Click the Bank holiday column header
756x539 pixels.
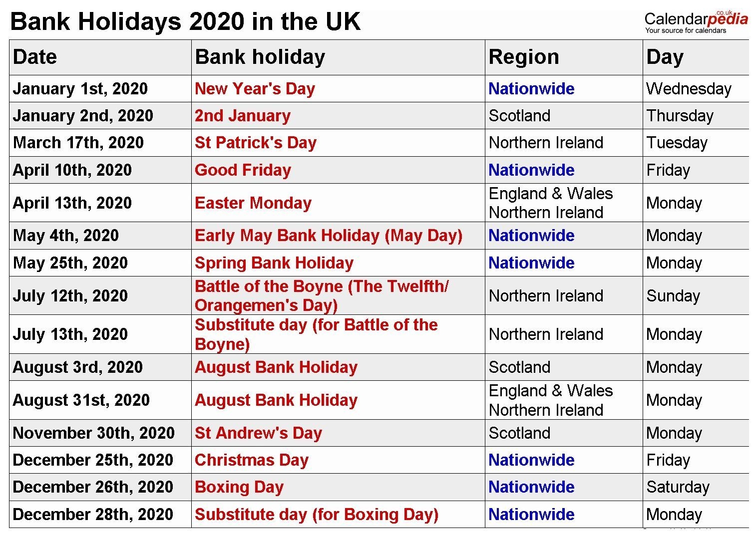pos(260,57)
